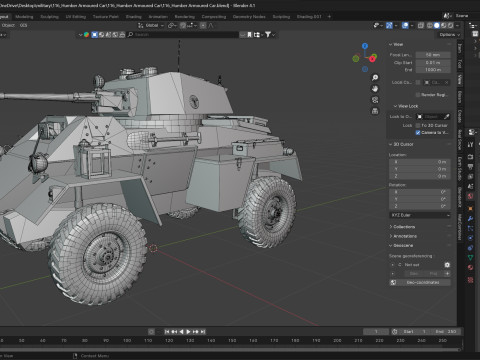Viewport: 480px width, 360px height.
Task: Open the filter funnel dropdown
Action: coord(270,35)
